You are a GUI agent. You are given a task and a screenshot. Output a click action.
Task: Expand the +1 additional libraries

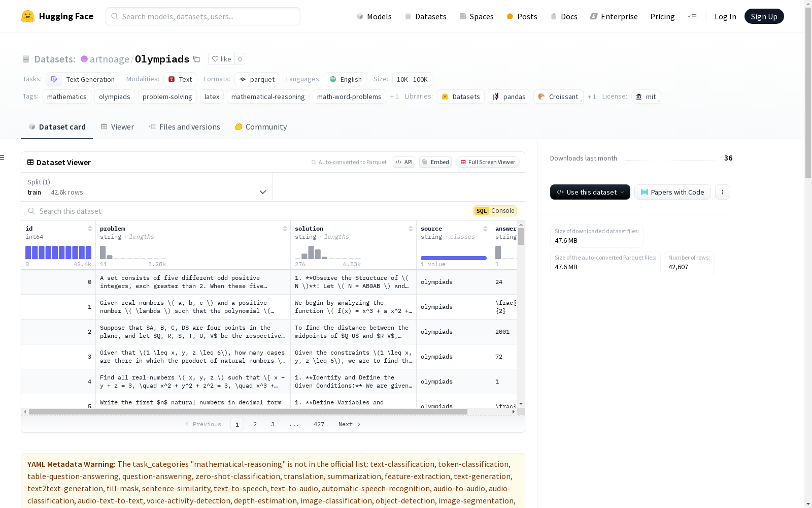coord(592,97)
